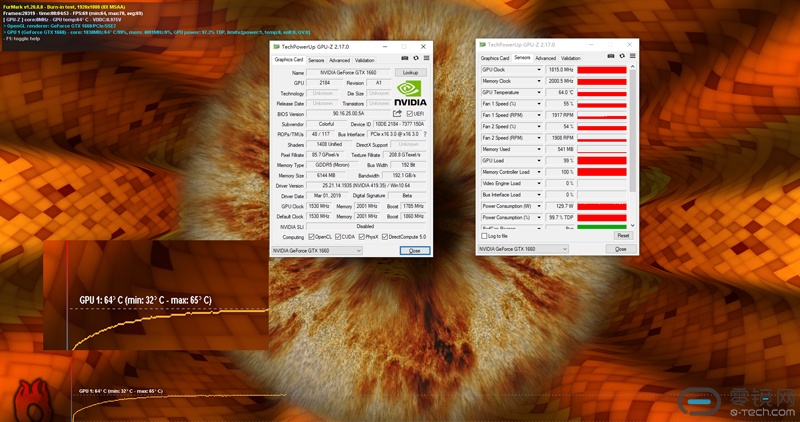Toggle the UEFI checkbox

point(410,114)
